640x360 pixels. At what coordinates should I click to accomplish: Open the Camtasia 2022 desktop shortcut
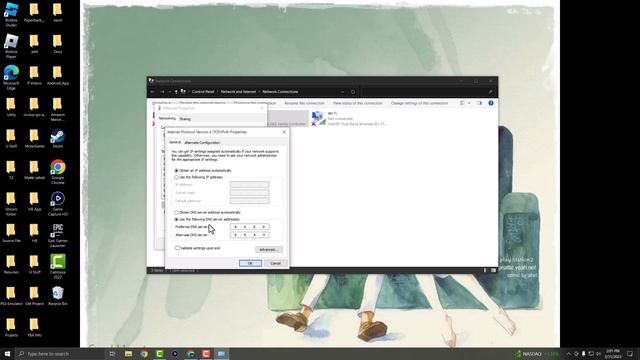(x=58, y=266)
